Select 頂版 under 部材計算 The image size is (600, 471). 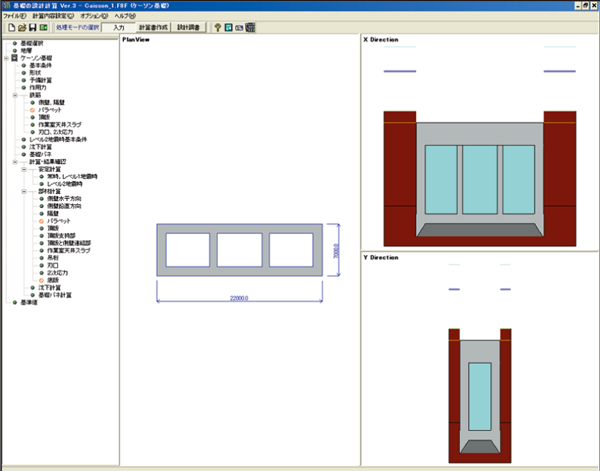(53, 228)
